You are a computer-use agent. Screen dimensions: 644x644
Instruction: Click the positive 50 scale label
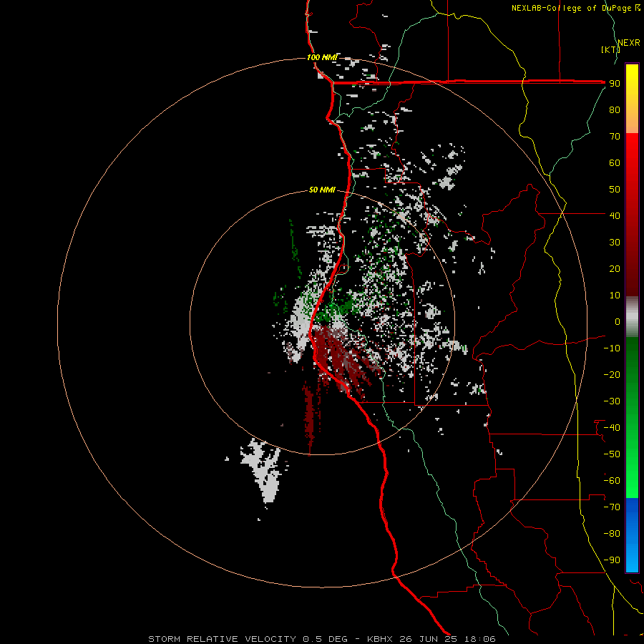point(615,190)
